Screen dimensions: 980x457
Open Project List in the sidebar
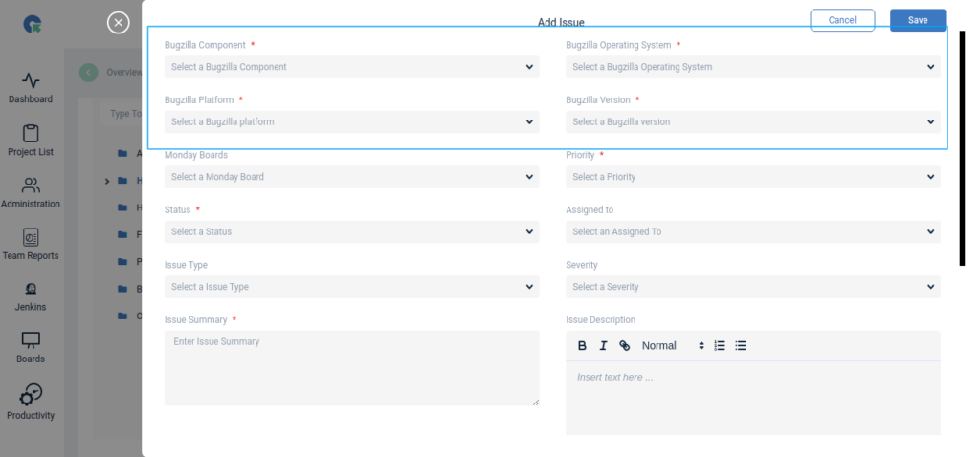pos(31,140)
